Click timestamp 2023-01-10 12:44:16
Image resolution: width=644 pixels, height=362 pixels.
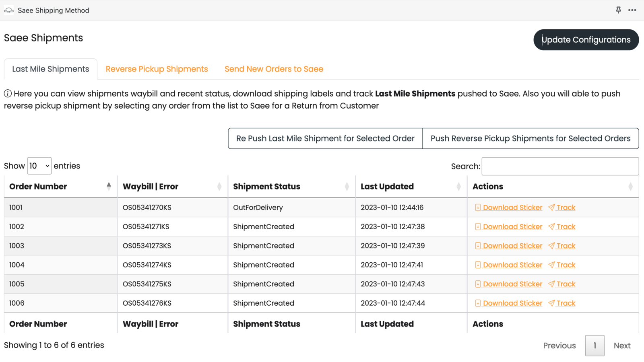pos(392,208)
